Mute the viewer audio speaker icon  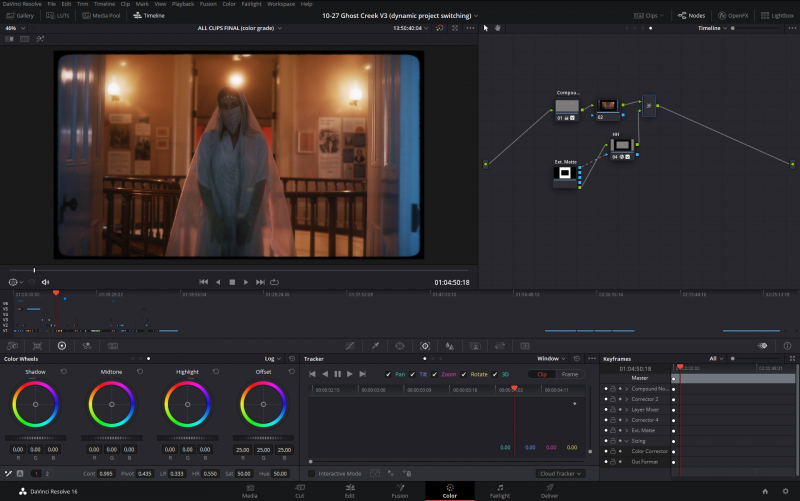(45, 282)
